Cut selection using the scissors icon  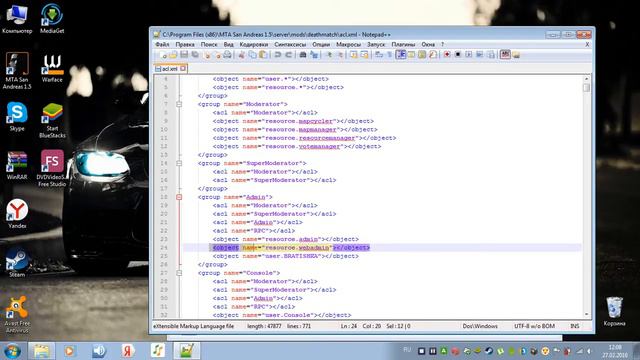(x=242, y=55)
